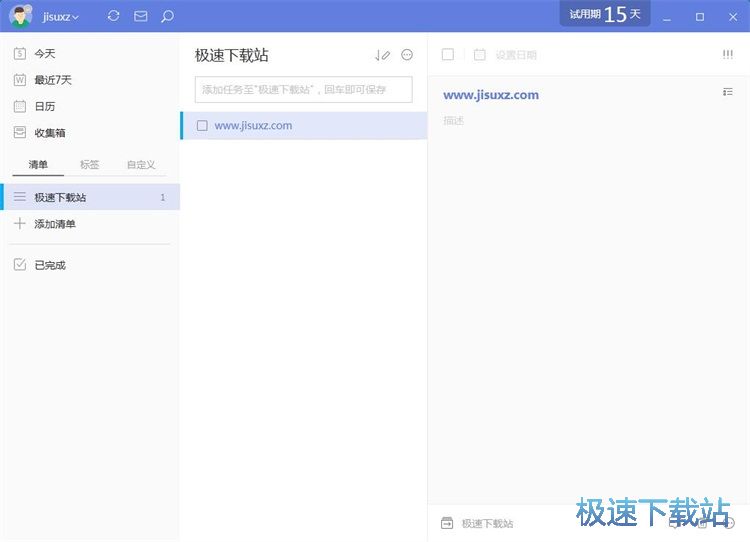Click the www.jisuxz.com title in detail panel
Image resolution: width=750 pixels, height=542 pixels.
[491, 95]
